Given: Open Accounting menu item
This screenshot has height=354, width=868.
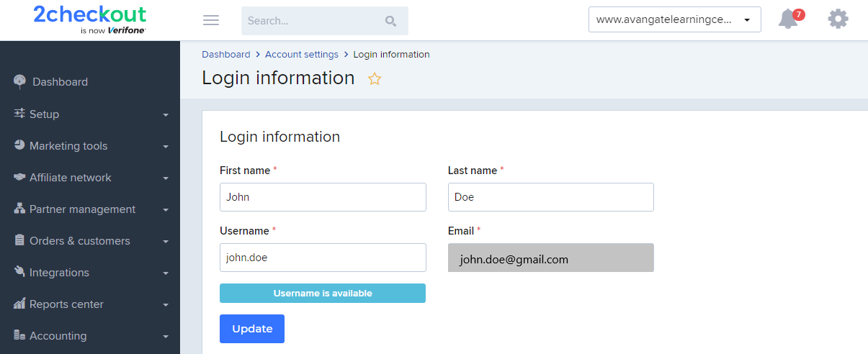Looking at the screenshot, I should click(x=90, y=335).
